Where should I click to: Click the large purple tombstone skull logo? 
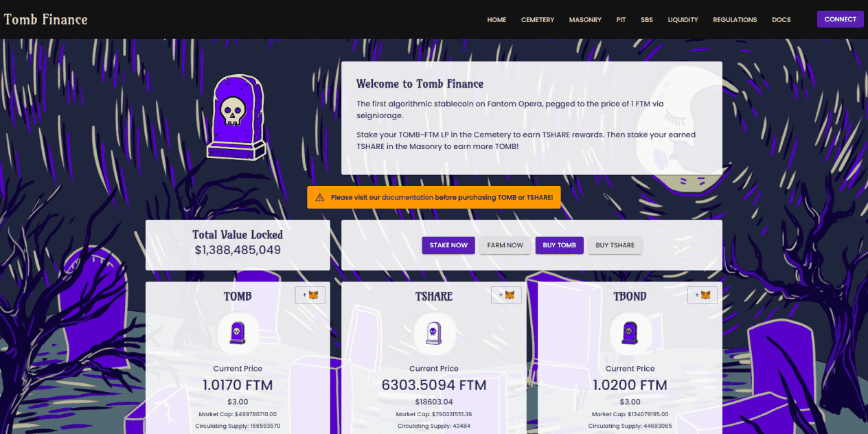coord(236,118)
